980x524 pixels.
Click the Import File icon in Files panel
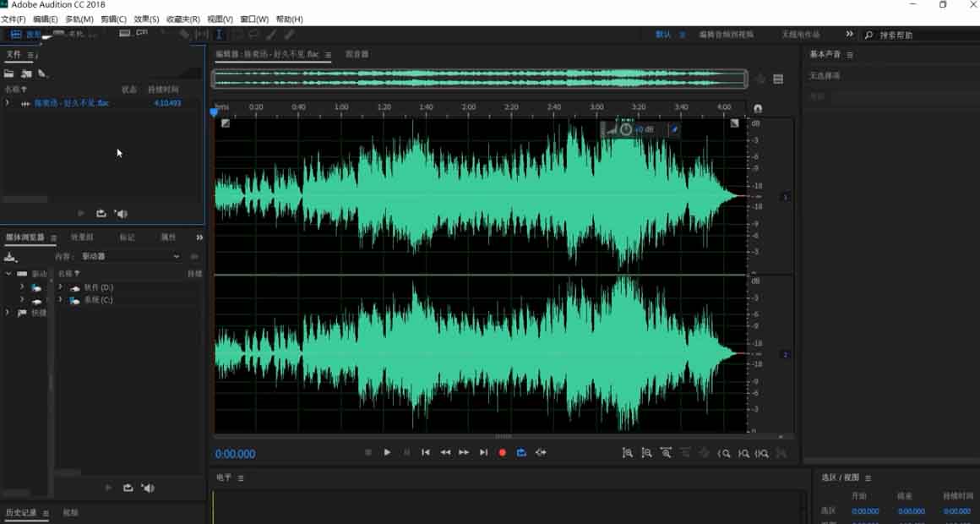[26, 74]
